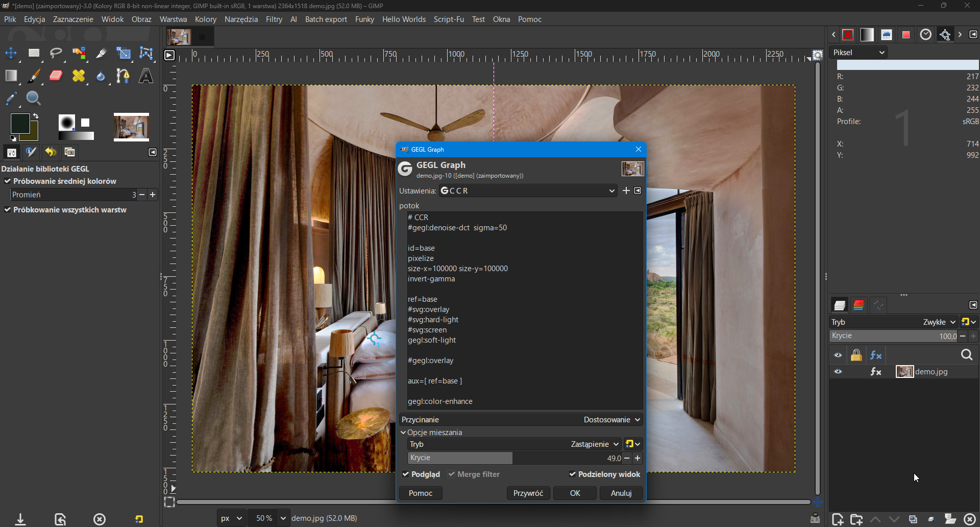Select the Free Select lasso tool
Viewport: 980px width, 527px height.
click(x=56, y=53)
